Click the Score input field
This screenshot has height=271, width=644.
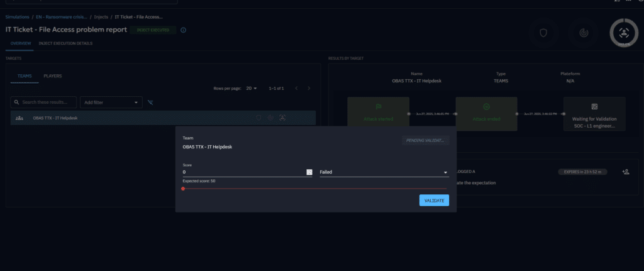[x=243, y=172]
